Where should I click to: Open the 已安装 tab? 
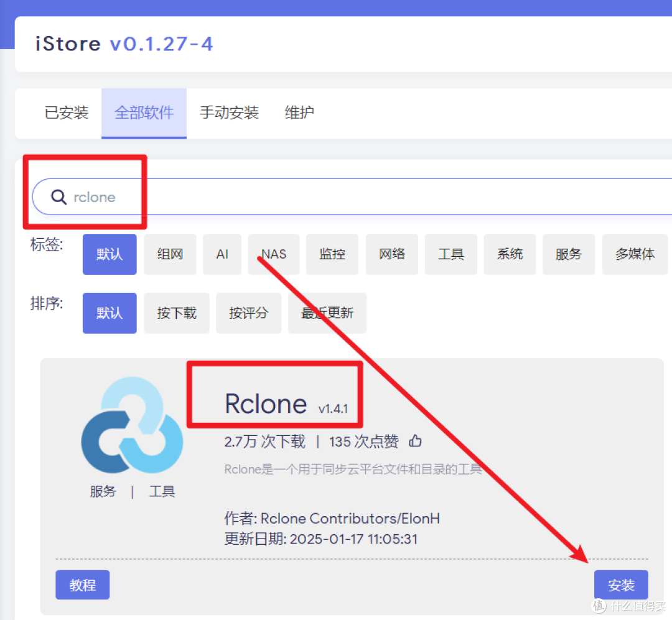(67, 113)
